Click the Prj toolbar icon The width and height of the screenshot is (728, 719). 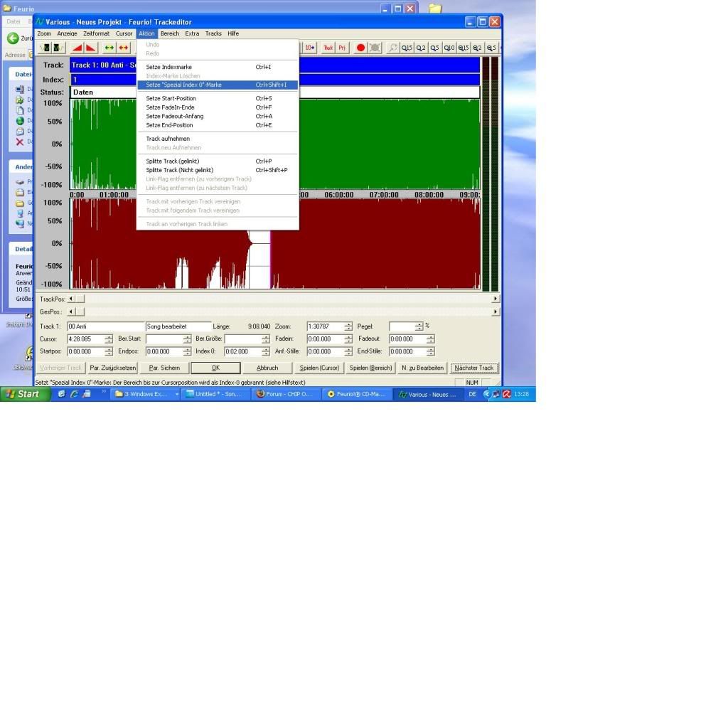click(x=342, y=48)
